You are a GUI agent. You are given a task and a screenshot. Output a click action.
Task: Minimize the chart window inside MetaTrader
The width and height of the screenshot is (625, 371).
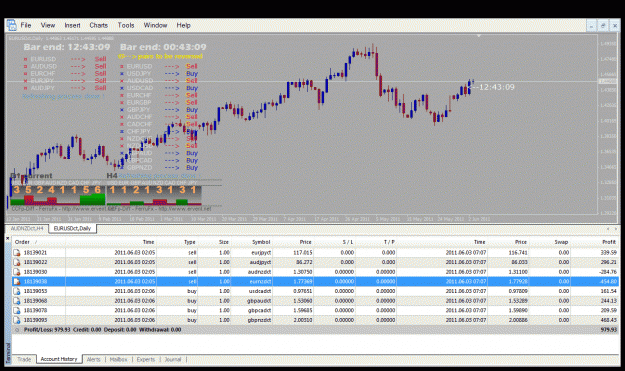[591, 26]
